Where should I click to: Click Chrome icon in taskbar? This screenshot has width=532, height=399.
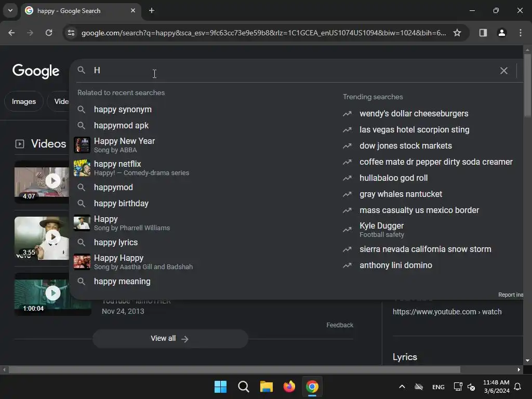(x=312, y=387)
